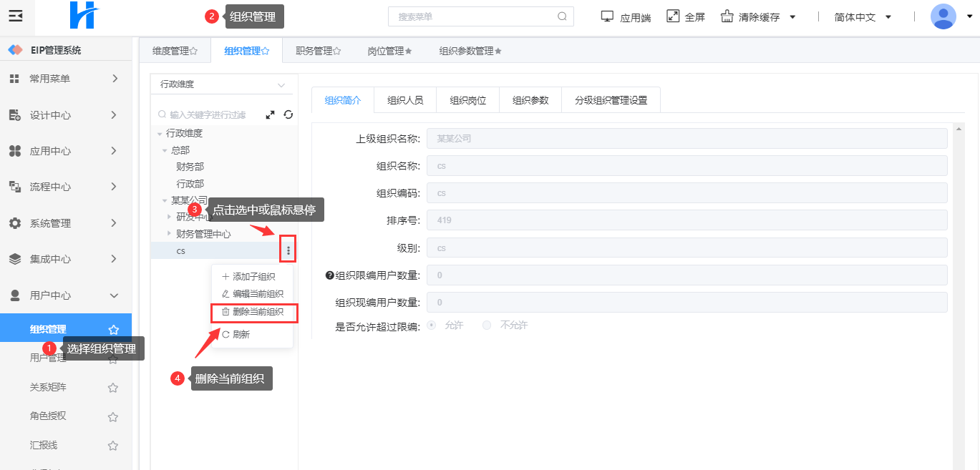Screen dimensions: 980x470
Task: Switch to the 组织参数管理 page tab
Action: (470, 51)
